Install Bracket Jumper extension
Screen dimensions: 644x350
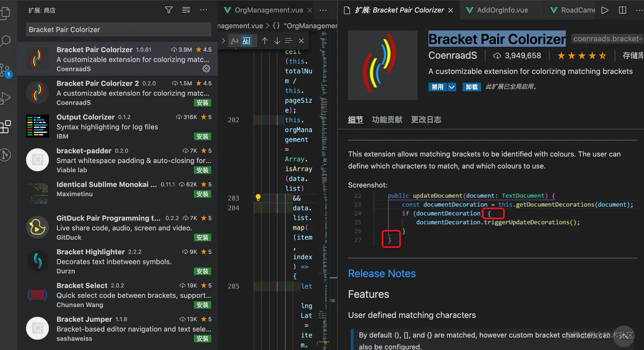[202, 338]
